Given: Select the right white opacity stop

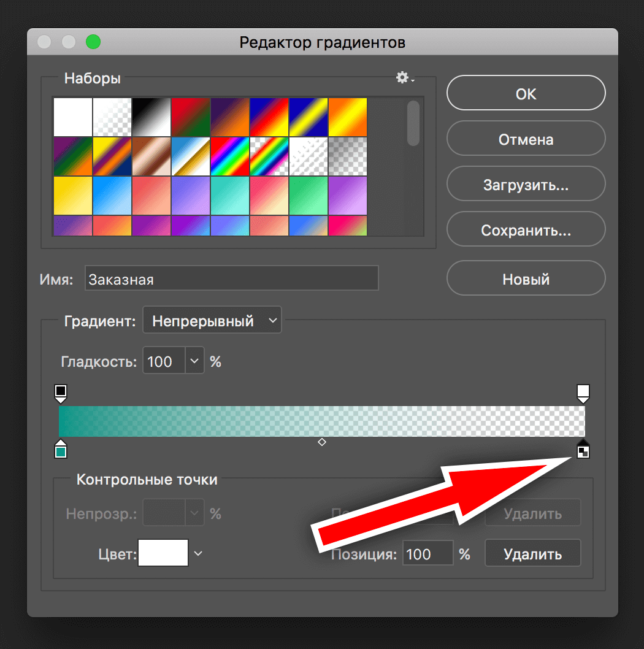Looking at the screenshot, I should 583,391.
